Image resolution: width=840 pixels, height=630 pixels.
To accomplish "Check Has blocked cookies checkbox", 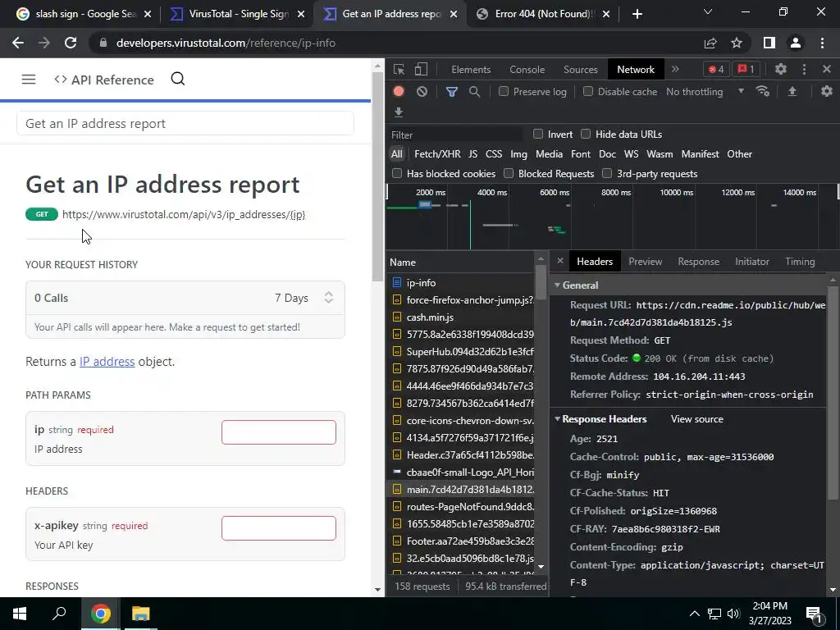I will [397, 173].
